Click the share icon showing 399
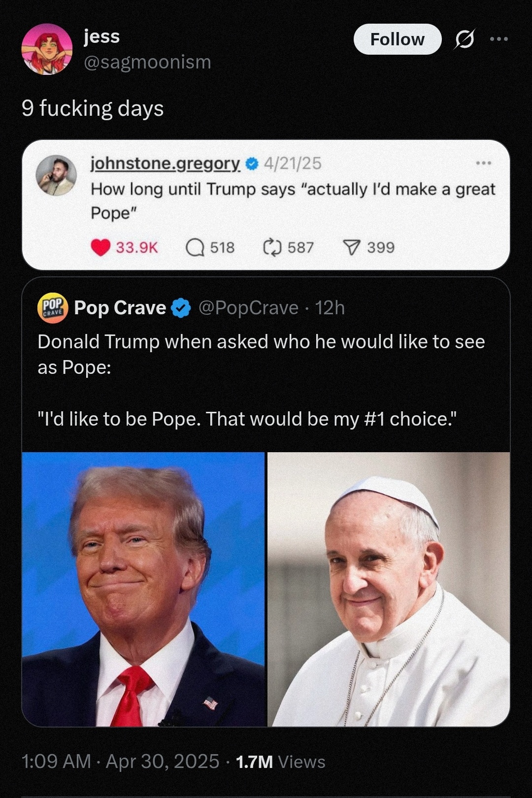Image resolution: width=532 pixels, height=798 pixels. point(351,247)
